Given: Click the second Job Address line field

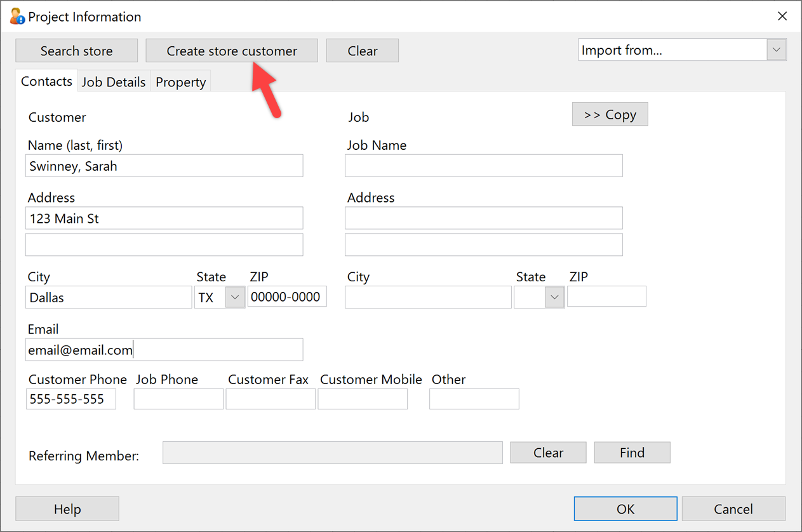Looking at the screenshot, I should [483, 244].
